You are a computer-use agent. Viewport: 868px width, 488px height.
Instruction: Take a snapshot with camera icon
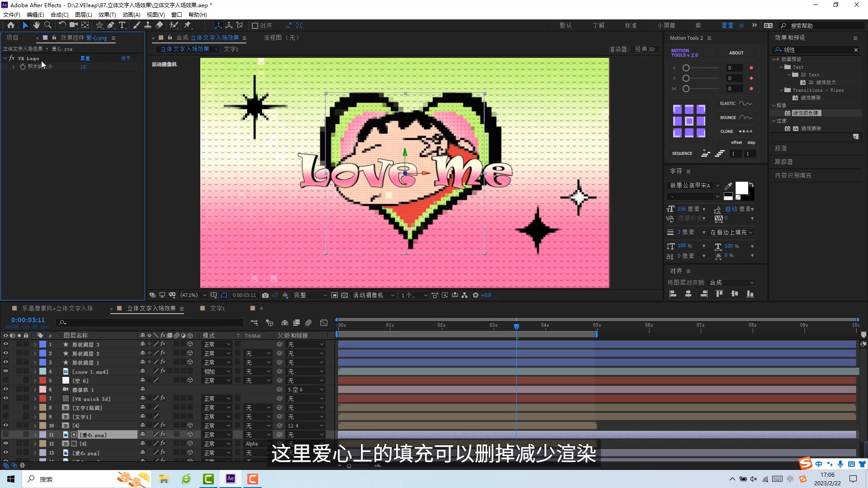coord(265,295)
